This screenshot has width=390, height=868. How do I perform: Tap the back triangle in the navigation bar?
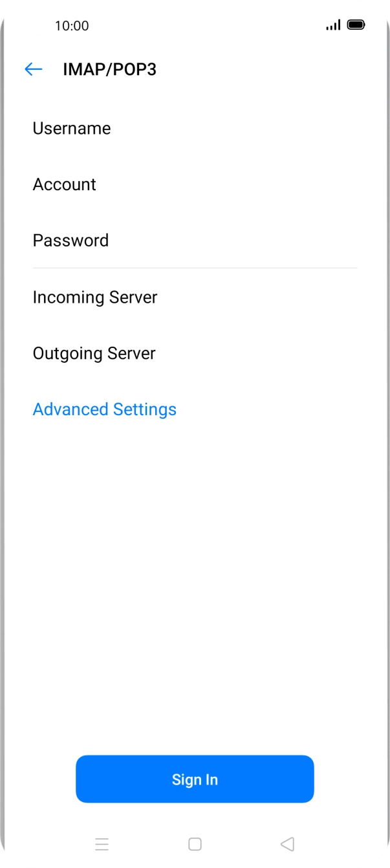(x=287, y=844)
